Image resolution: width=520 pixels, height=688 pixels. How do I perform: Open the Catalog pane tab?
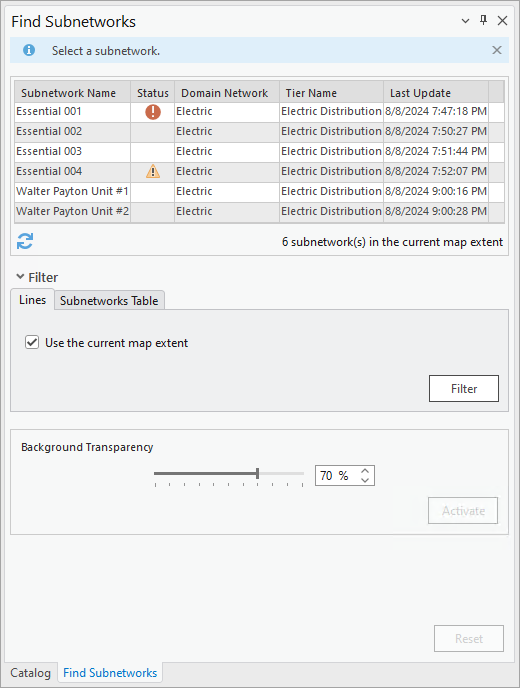(30, 673)
